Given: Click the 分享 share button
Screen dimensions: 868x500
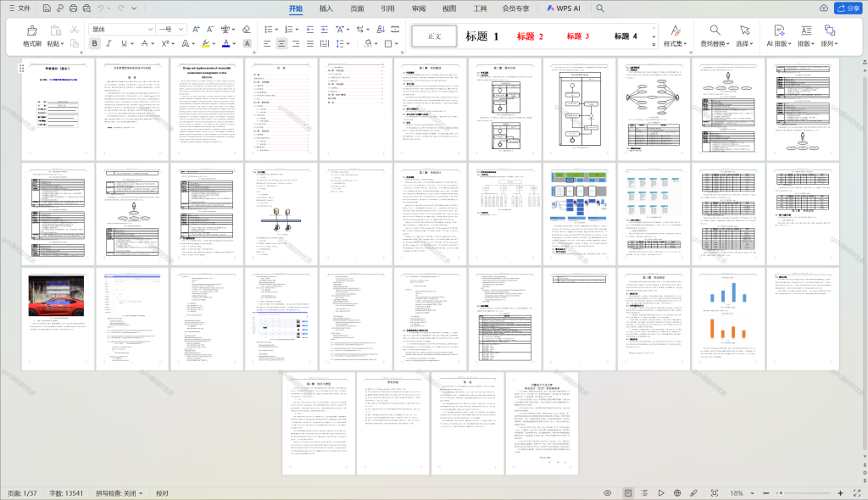Looking at the screenshot, I should coord(848,8).
